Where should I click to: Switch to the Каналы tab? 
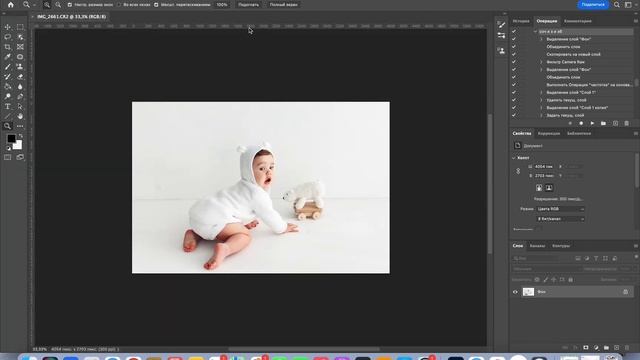[x=537, y=246]
